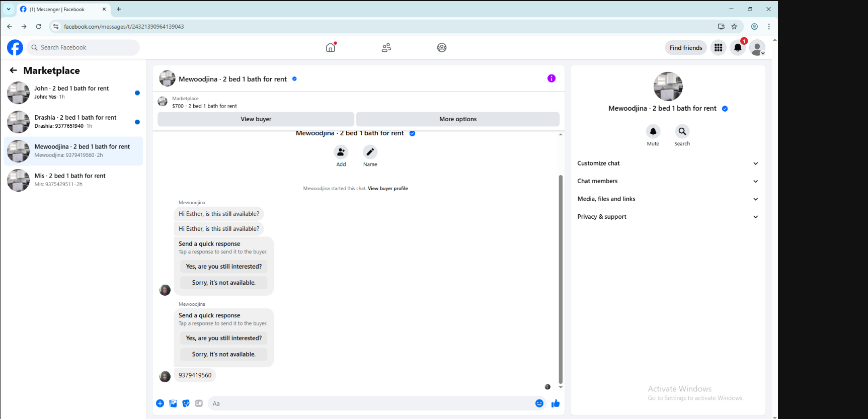868x419 pixels.
Task: Open the account profile menu
Action: click(757, 48)
